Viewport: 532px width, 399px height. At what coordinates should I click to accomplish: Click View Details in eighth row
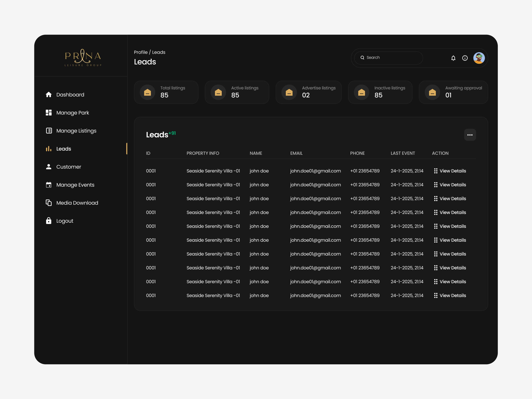(x=453, y=268)
